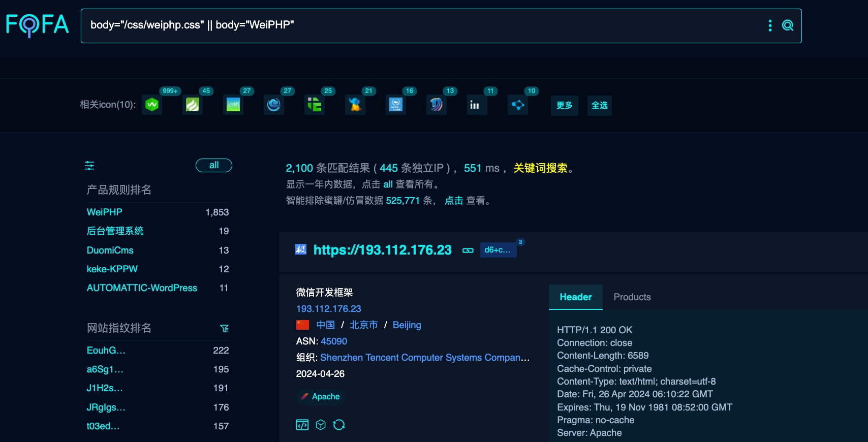
Task: Select the green icon with 999+ badge
Action: 152,105
